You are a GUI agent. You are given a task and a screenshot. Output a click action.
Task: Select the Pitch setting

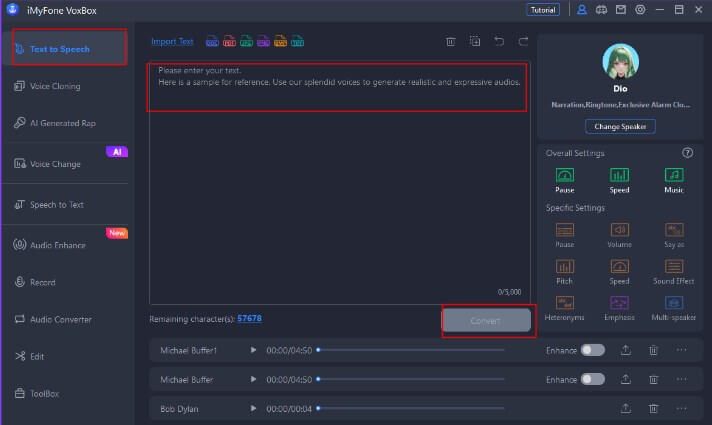pyautogui.click(x=564, y=272)
